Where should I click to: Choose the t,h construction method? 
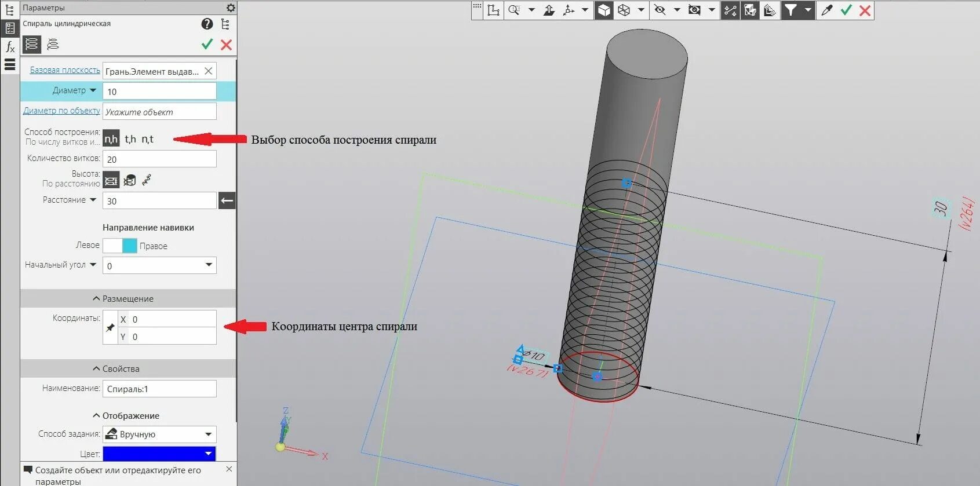pyautogui.click(x=130, y=139)
